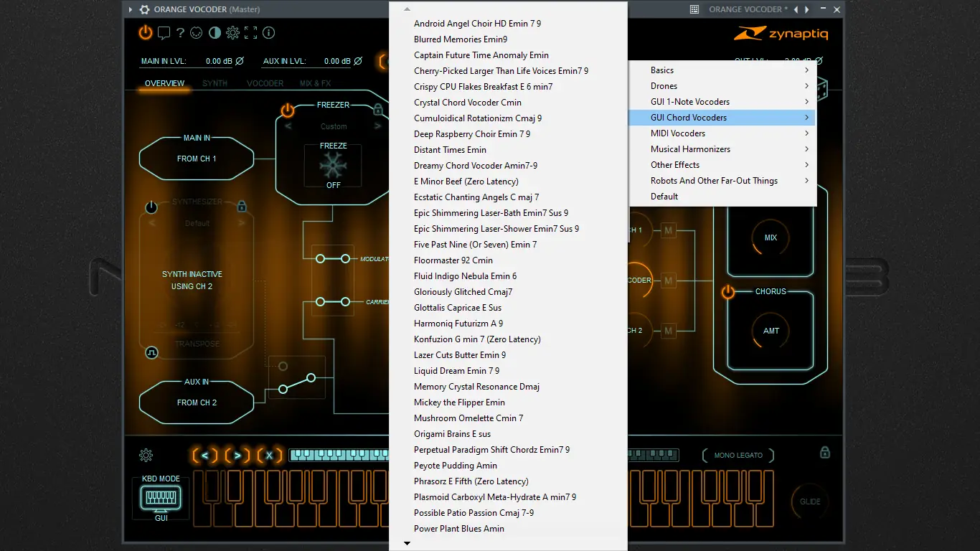Viewport: 980px width, 551px height.
Task: Click the snowflake Freeze icon
Action: point(334,164)
